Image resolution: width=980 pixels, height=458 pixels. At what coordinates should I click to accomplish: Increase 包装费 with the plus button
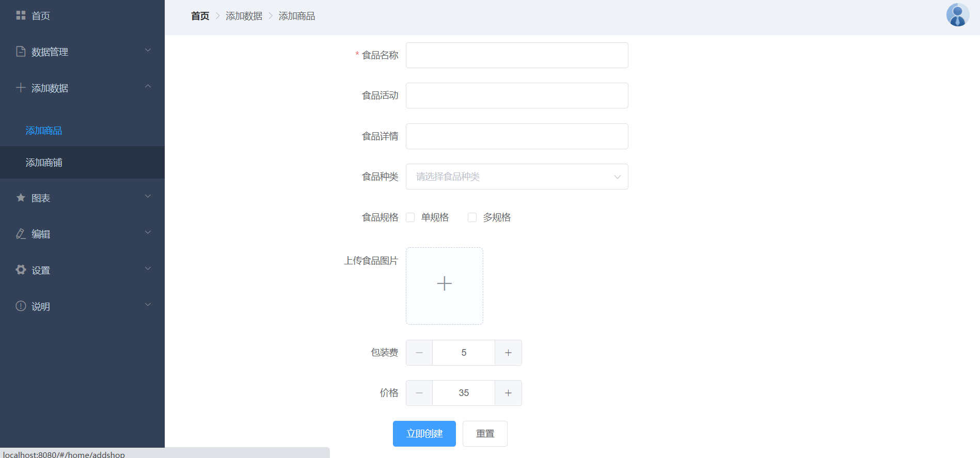(x=508, y=353)
